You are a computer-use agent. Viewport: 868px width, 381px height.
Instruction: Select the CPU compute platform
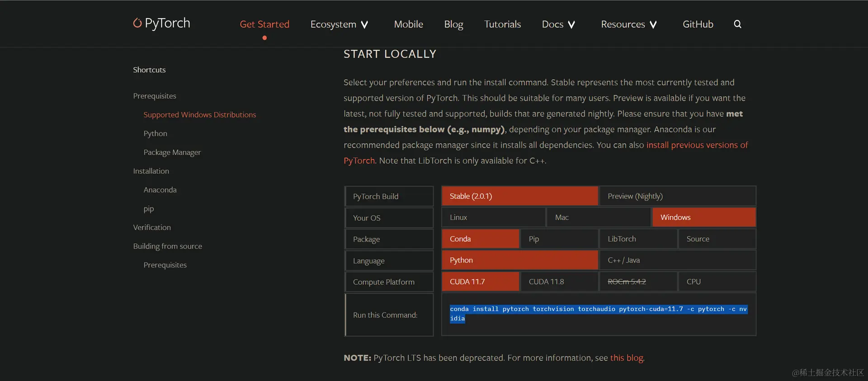[717, 282]
